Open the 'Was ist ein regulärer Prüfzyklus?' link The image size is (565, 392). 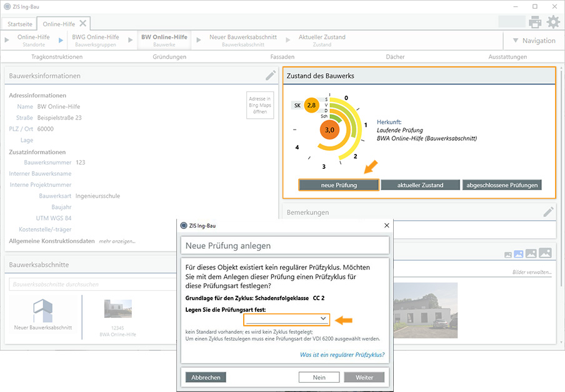click(x=342, y=354)
